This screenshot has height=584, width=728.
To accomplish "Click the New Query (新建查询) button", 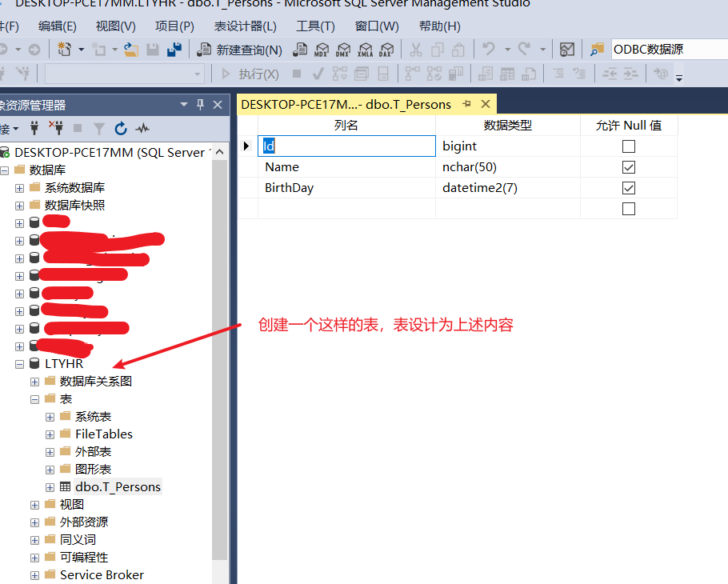I will point(239,50).
